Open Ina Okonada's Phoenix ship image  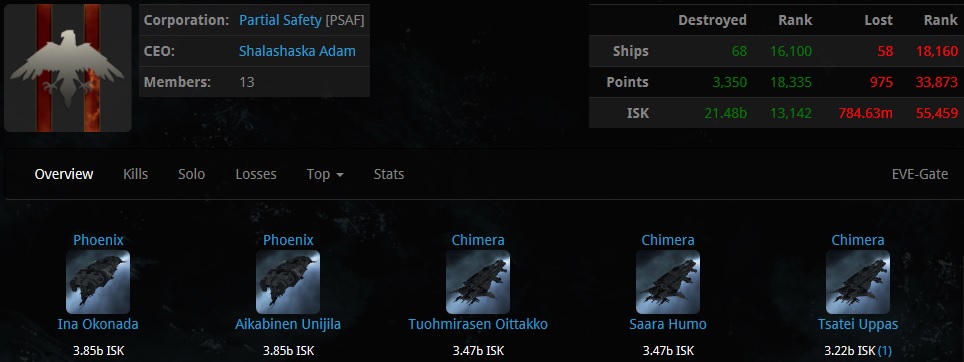pos(98,282)
